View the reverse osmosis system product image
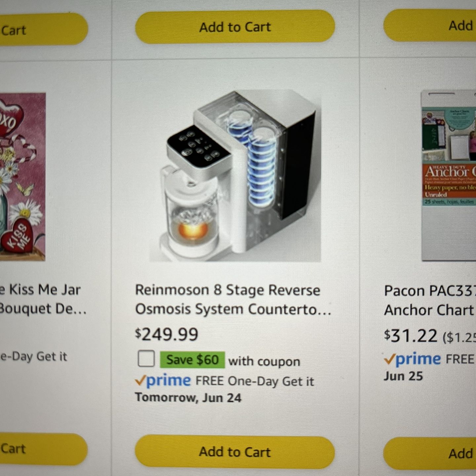Image resolution: width=476 pixels, height=476 pixels. [x=235, y=176]
